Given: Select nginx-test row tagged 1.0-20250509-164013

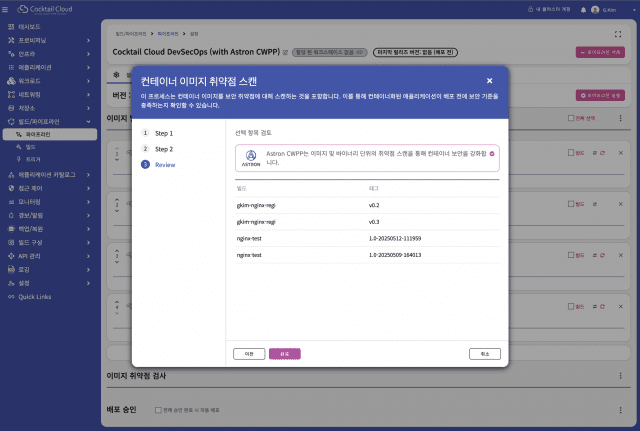Looking at the screenshot, I should pos(367,255).
